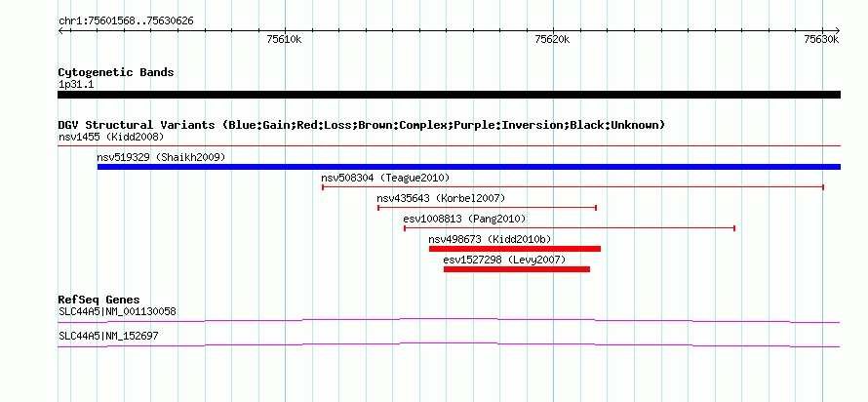Click the nsv498673 (Kidd2010b) label text
This screenshot has height=402, width=868.
pos(490,239)
